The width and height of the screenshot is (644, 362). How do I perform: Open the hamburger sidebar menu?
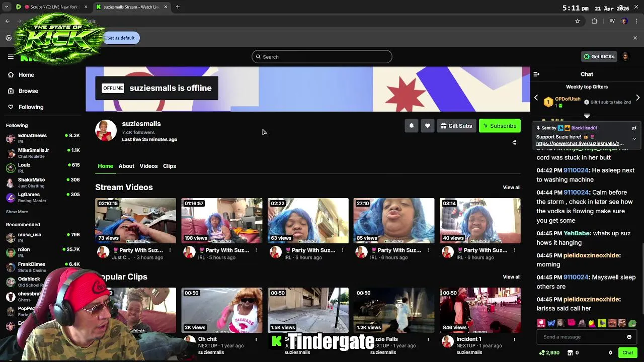[11, 57]
